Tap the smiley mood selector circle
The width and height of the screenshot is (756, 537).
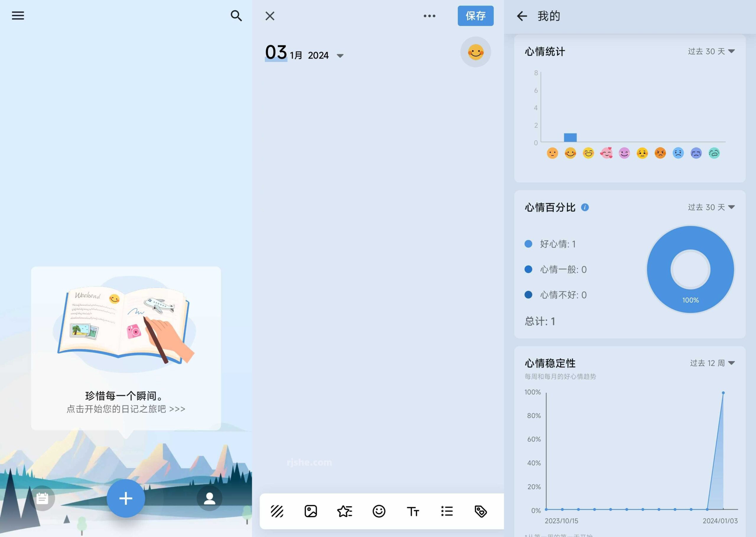point(475,52)
